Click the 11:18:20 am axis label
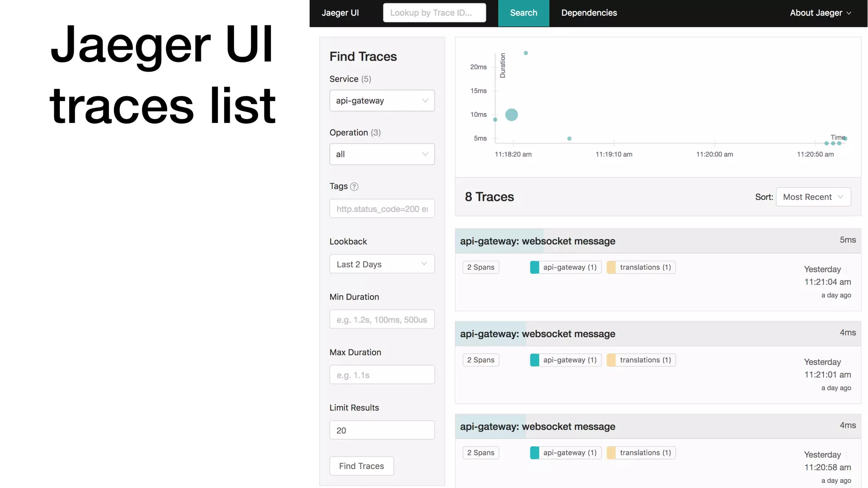The height and width of the screenshot is (488, 868). tap(513, 154)
